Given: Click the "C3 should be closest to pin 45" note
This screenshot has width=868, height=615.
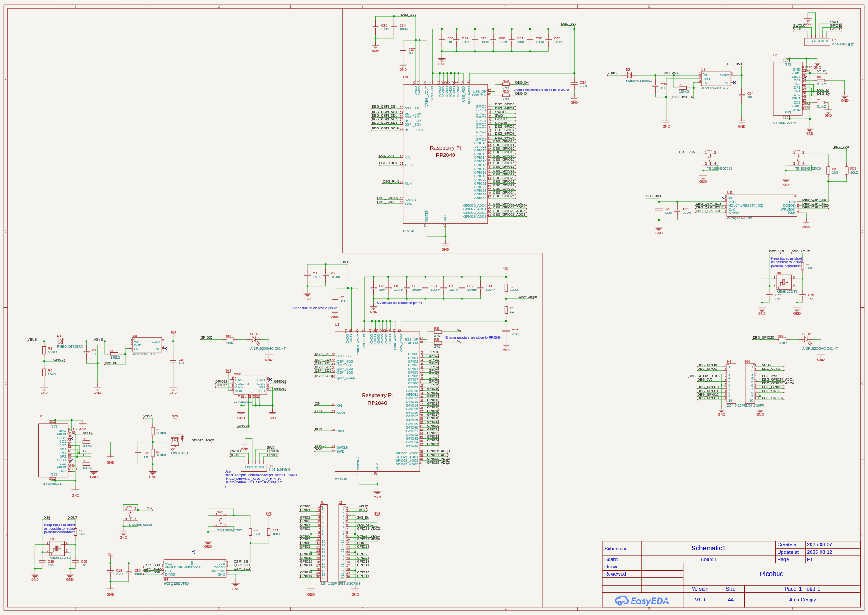Looking at the screenshot, I should pyautogui.click(x=315, y=308).
